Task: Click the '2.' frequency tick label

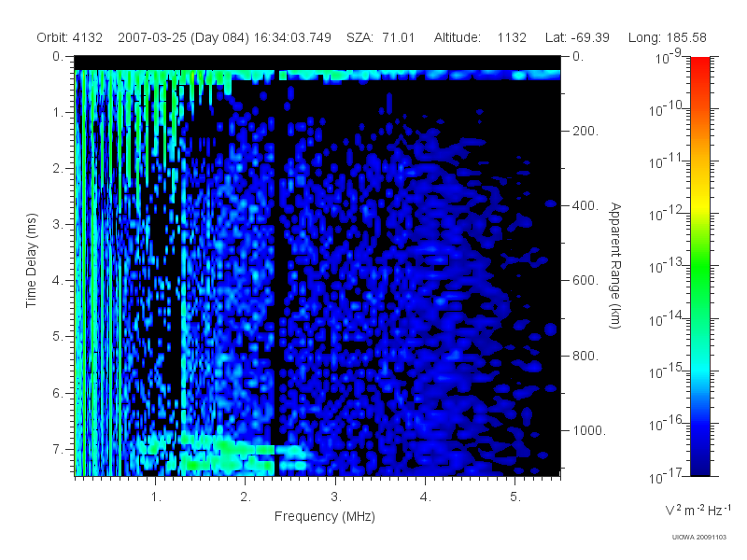Action: pyautogui.click(x=246, y=497)
